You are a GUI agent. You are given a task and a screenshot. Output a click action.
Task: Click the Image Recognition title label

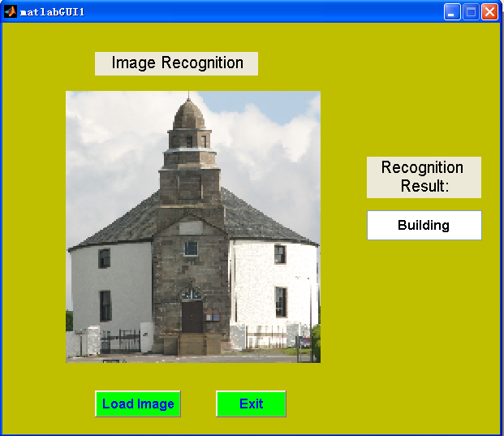pyautogui.click(x=176, y=63)
